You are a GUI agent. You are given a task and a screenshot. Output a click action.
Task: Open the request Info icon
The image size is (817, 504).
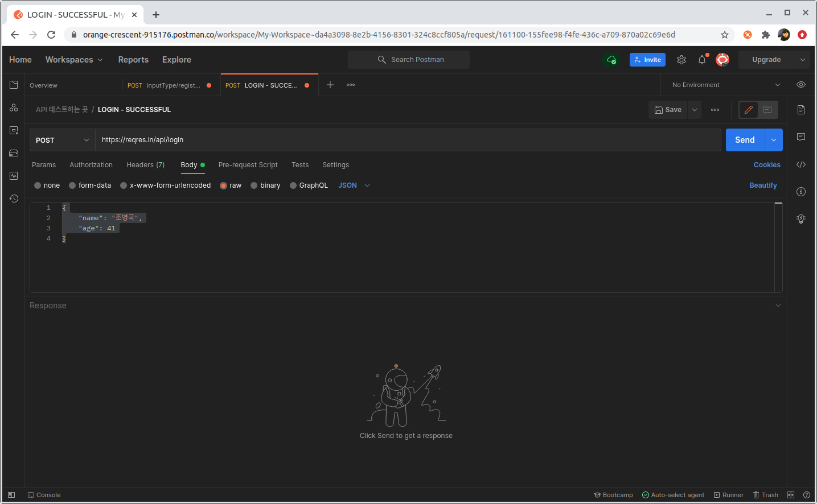[x=801, y=192]
